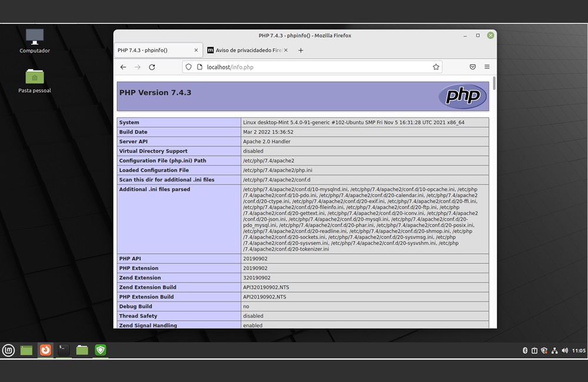
Task: Open the Computador desktop icon
Action: tap(35, 38)
